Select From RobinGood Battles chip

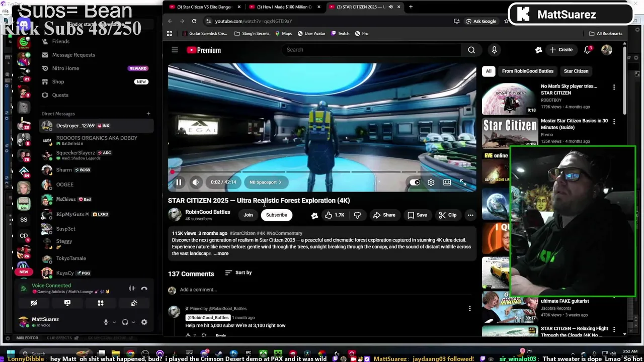pos(527,71)
